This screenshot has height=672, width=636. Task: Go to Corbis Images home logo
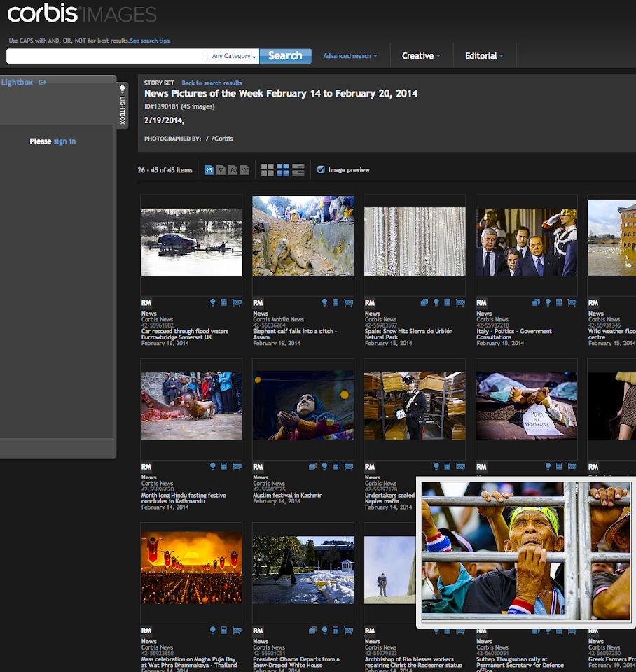click(82, 14)
